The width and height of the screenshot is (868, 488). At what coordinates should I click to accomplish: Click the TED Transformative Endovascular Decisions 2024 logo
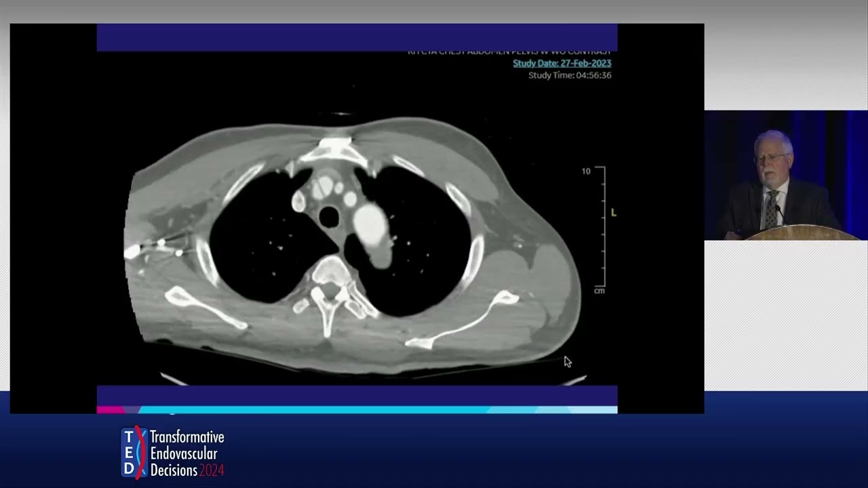[173, 452]
